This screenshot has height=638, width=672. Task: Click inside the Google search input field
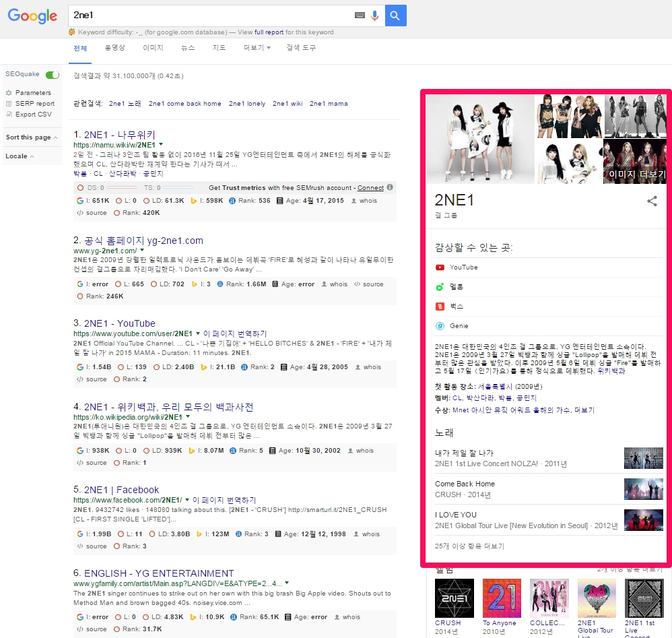tap(209, 15)
